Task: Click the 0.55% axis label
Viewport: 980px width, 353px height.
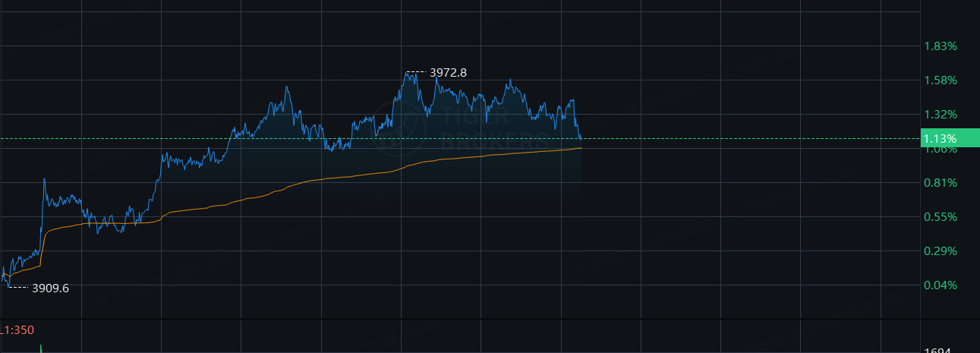Action: point(940,217)
